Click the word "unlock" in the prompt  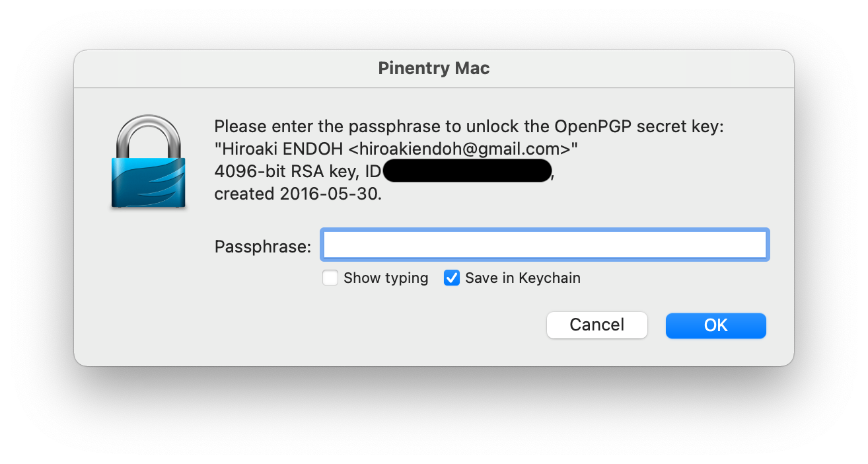pyautogui.click(x=497, y=126)
